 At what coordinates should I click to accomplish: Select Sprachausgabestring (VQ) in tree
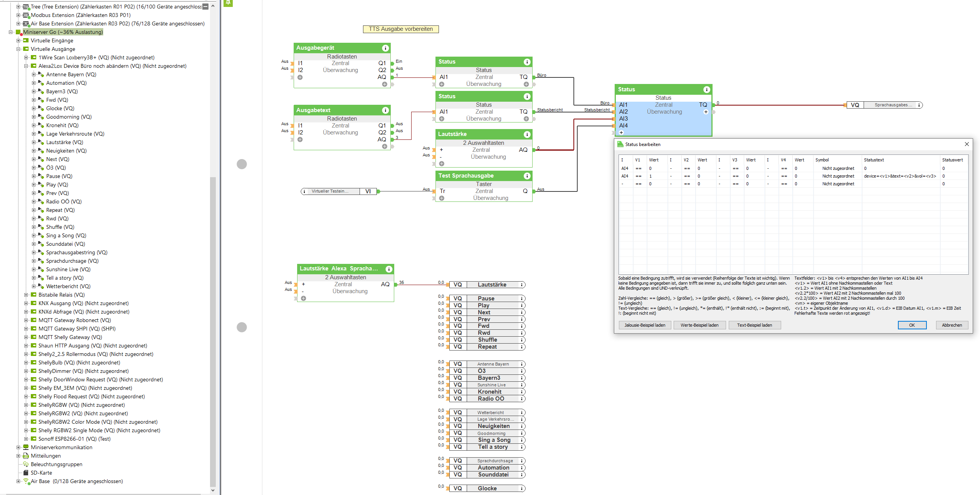pyautogui.click(x=76, y=253)
